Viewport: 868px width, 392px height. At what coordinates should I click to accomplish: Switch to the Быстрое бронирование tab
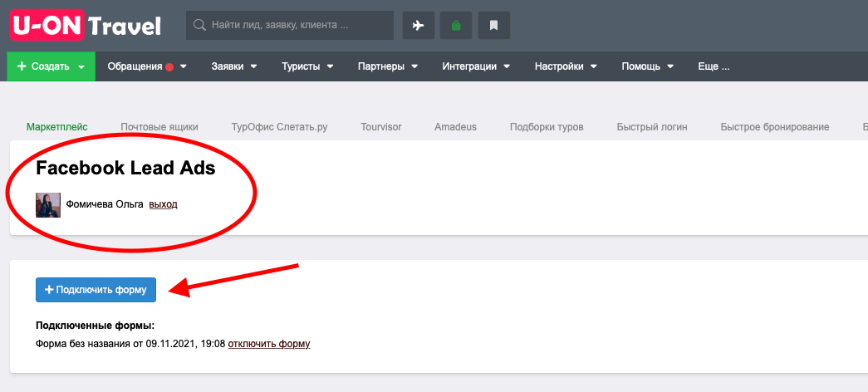(775, 127)
